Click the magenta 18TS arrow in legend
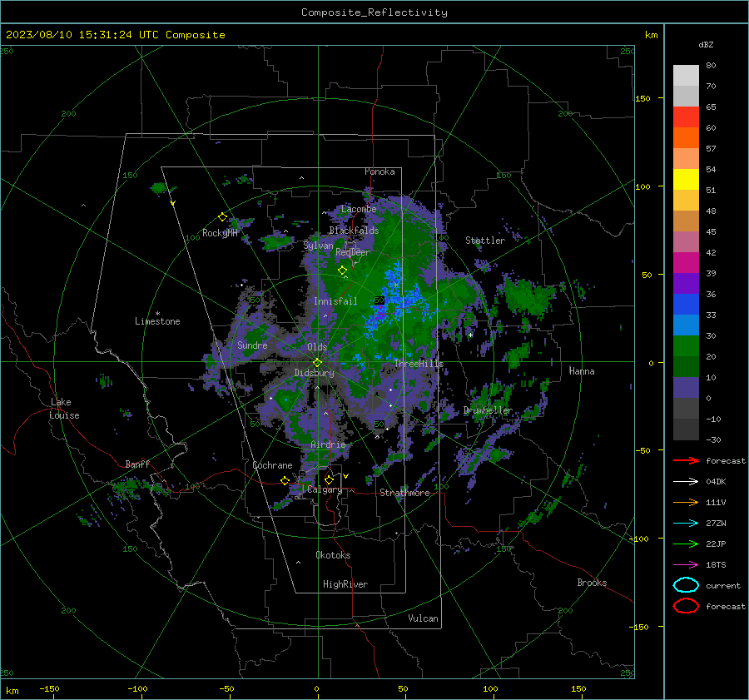749x700 pixels. tap(686, 565)
